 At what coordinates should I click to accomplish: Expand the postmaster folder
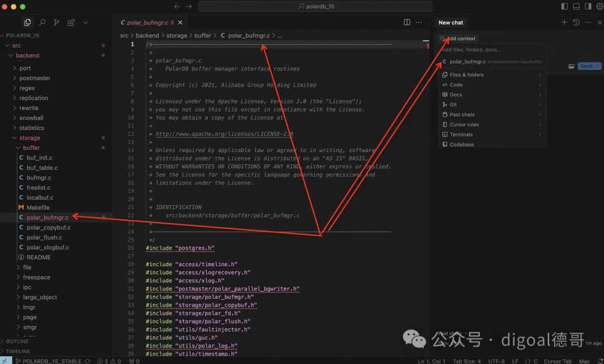[x=35, y=78]
